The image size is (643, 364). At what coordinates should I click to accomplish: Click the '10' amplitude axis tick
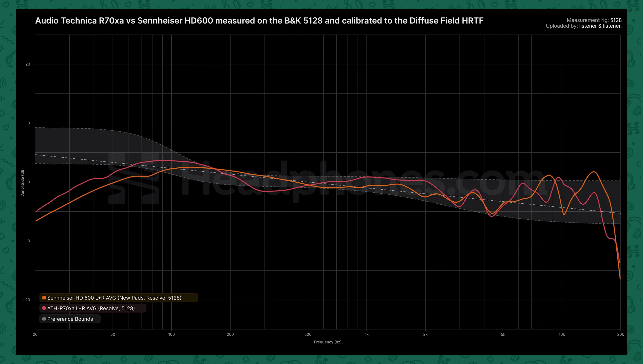[x=28, y=123]
